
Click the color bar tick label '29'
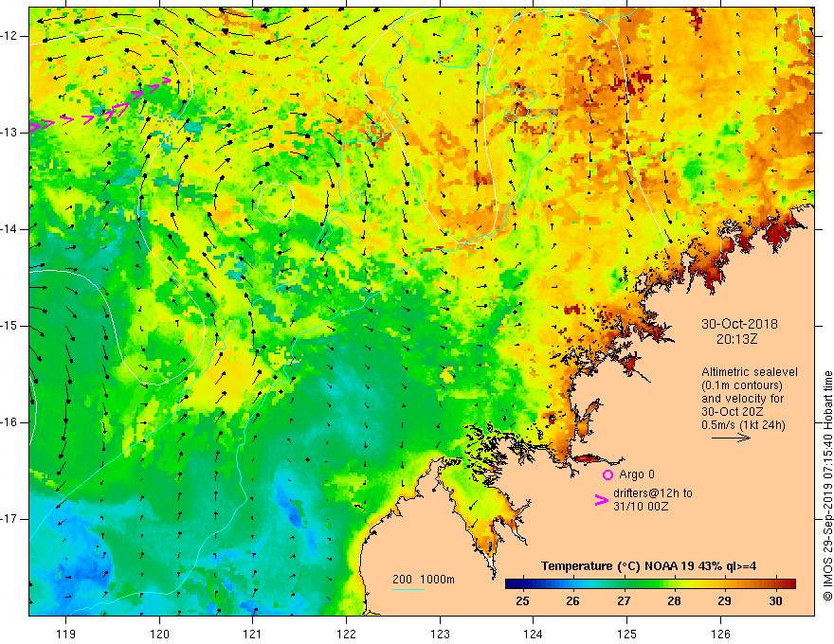pyautogui.click(x=724, y=601)
